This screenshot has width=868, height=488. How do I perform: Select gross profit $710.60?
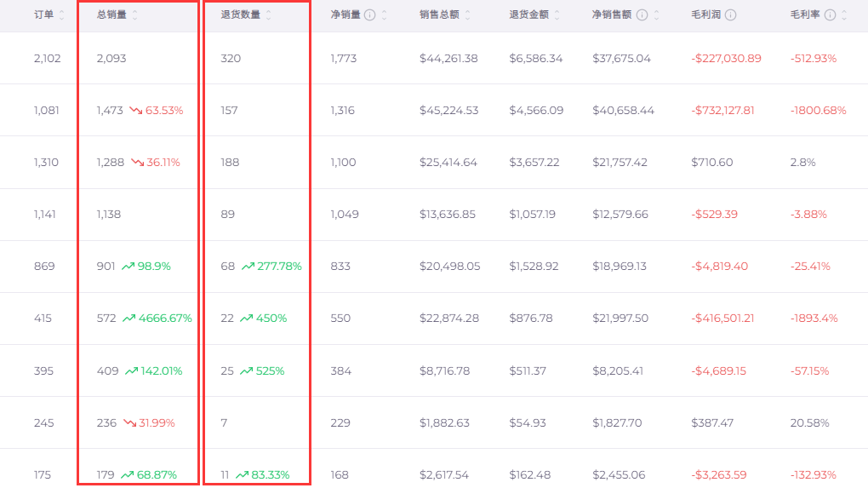point(712,163)
